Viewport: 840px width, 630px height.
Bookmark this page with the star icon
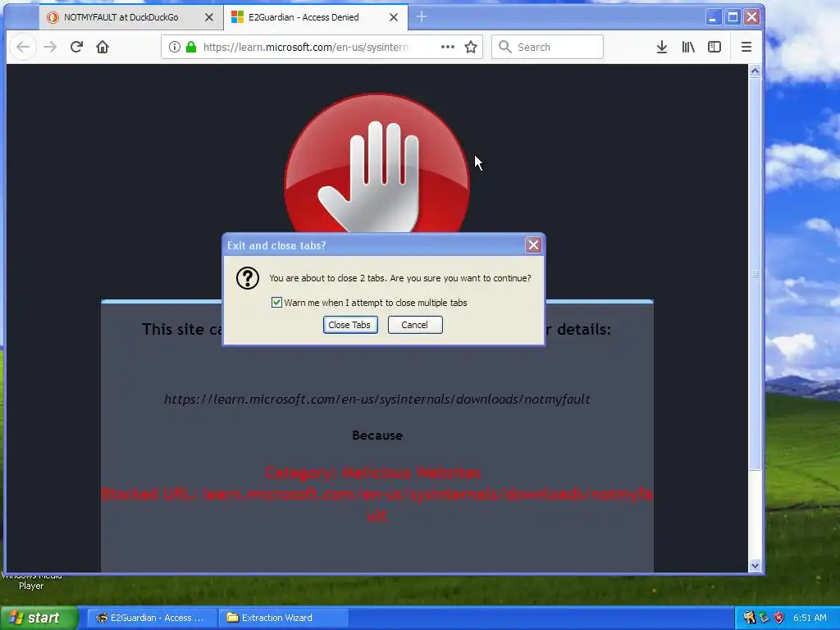471,47
